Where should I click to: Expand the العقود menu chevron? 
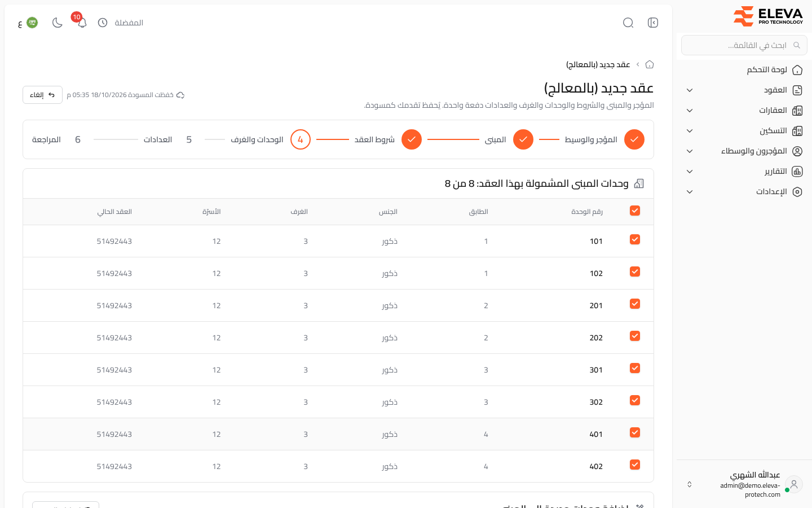(690, 90)
